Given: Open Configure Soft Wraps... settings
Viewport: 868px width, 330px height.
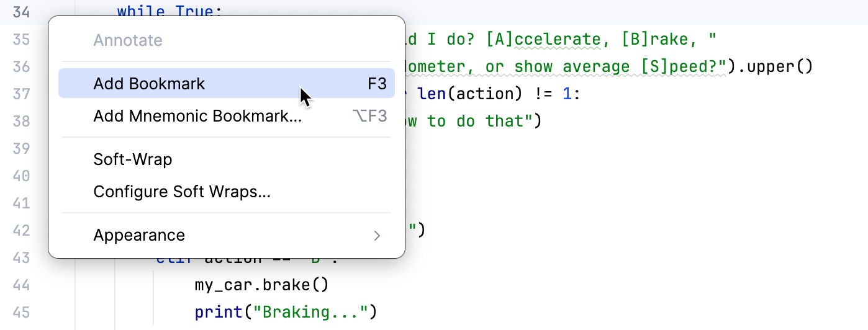Looking at the screenshot, I should tap(182, 192).
